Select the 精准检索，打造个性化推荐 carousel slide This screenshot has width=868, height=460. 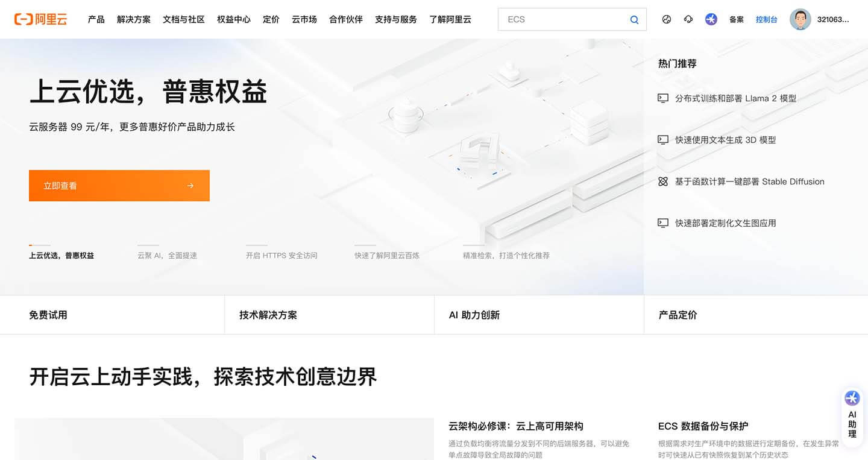pos(506,255)
